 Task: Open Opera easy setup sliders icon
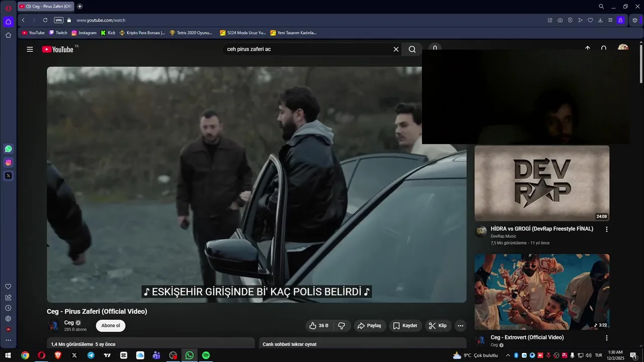[610, 20]
